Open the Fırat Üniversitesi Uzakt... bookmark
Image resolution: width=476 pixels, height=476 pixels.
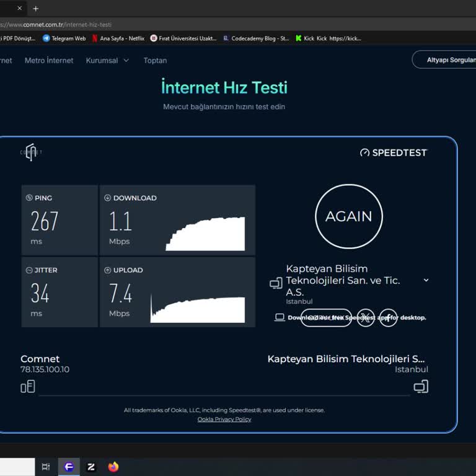coord(183,38)
